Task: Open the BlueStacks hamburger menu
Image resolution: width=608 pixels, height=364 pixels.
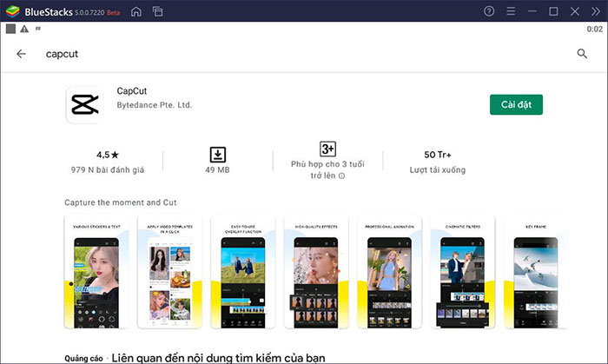Action: (511, 11)
